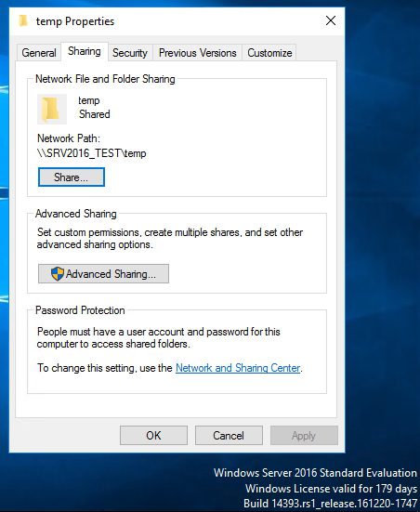The height and width of the screenshot is (512, 420).
Task: Click the folder icon in the title bar
Action: pyautogui.click(x=23, y=20)
